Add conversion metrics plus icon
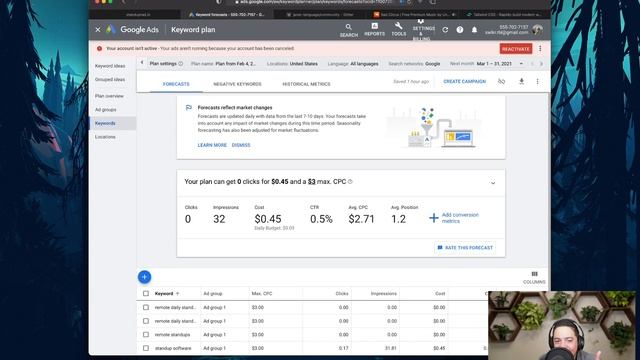 point(434,218)
